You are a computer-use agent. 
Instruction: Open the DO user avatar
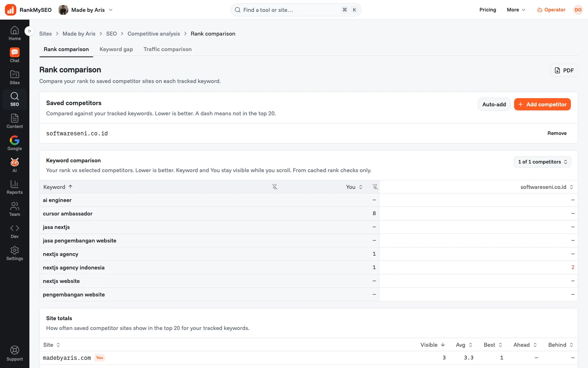(x=578, y=10)
